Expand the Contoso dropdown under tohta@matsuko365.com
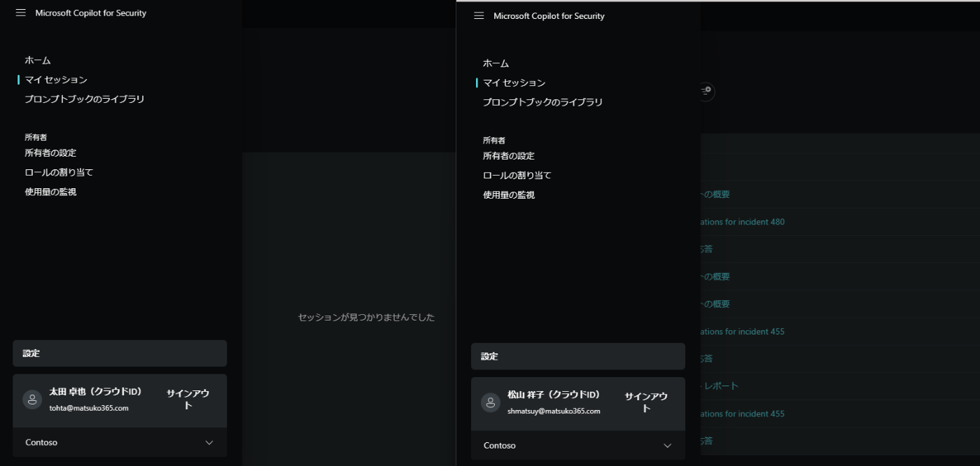Viewport: 980px width, 466px height. coord(120,442)
